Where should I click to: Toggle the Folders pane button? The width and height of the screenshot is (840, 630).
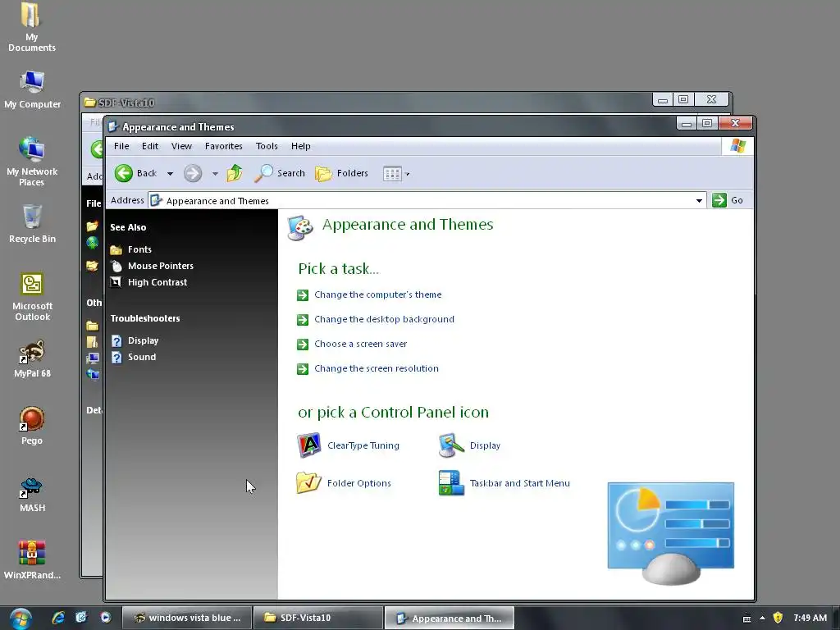point(342,173)
